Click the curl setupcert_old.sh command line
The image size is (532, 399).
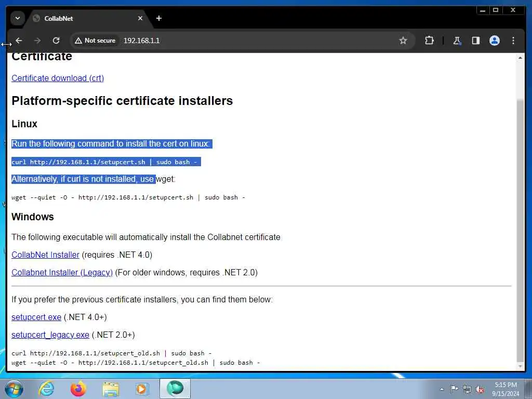111,353
